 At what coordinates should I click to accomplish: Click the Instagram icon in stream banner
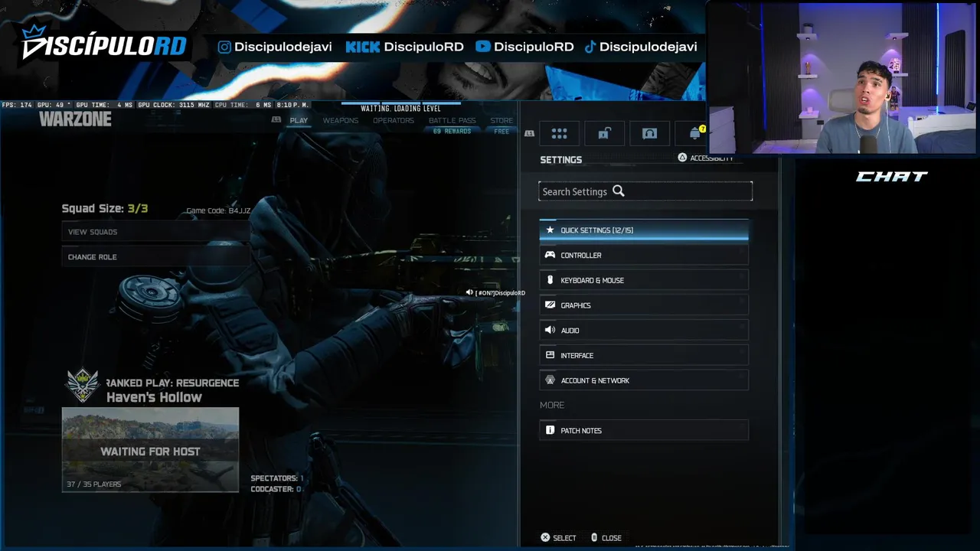point(224,47)
